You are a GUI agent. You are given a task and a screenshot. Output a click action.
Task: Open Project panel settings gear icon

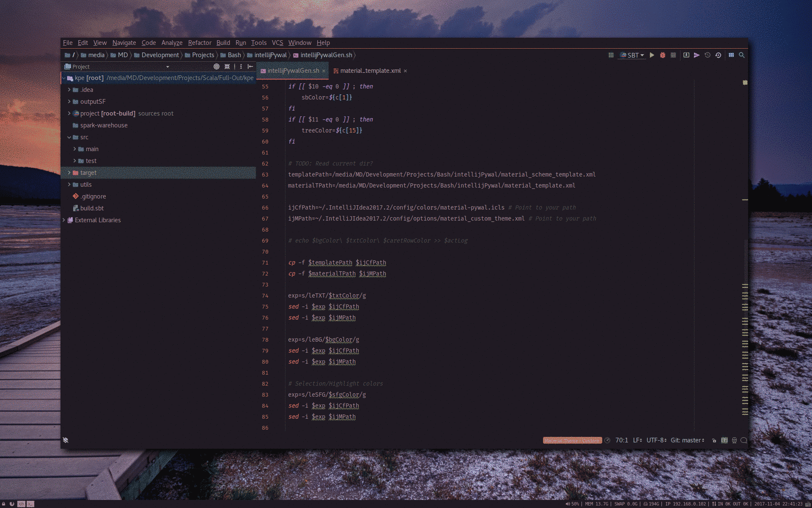coord(241,66)
